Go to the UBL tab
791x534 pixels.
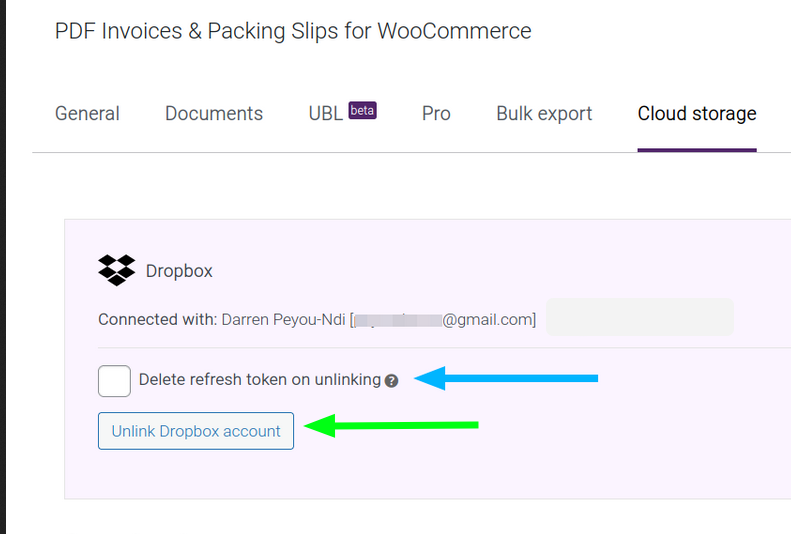point(326,113)
